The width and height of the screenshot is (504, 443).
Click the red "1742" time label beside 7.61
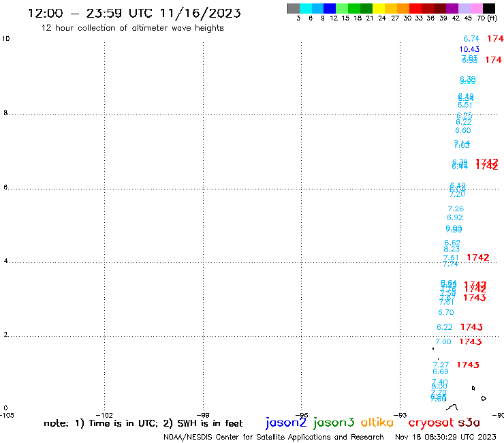pos(478,258)
